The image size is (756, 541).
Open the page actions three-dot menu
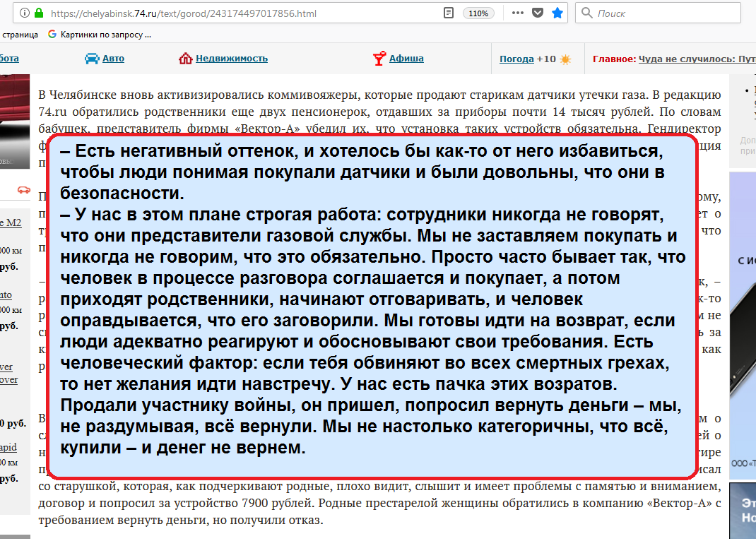(x=518, y=13)
